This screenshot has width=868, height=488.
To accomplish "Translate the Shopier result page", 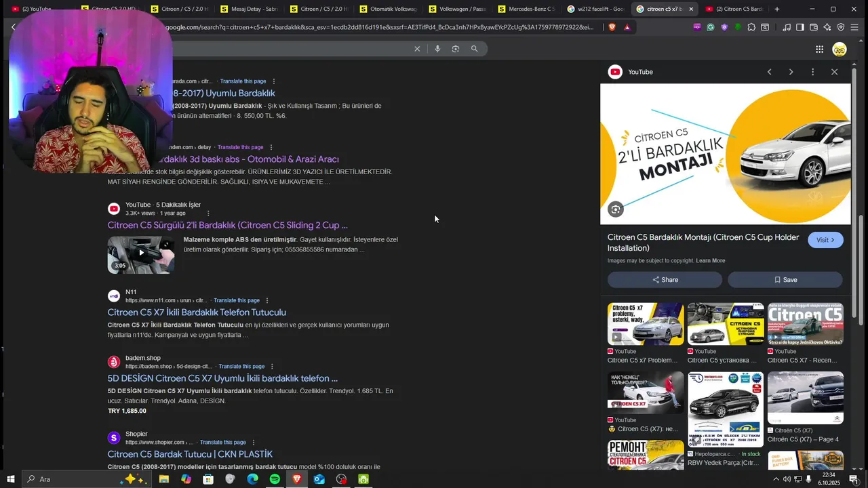I will [x=223, y=442].
